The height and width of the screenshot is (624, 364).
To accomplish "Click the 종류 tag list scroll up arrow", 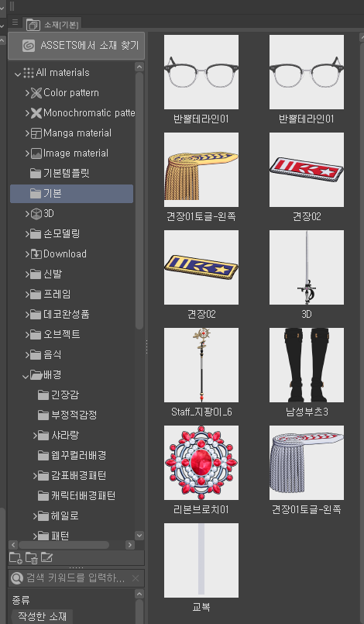I will tap(139, 594).
